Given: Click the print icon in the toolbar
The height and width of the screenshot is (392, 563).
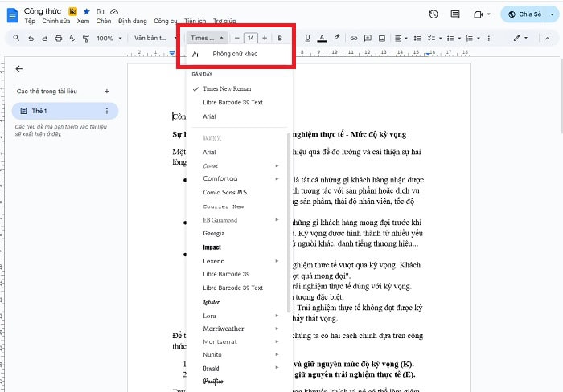Looking at the screenshot, I should coord(57,38).
